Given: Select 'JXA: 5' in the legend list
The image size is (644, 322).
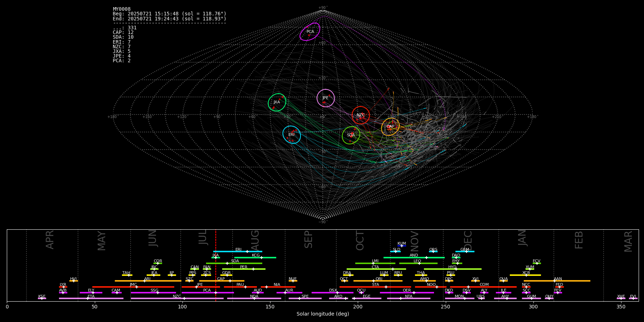Looking at the screenshot, I should tap(122, 51).
